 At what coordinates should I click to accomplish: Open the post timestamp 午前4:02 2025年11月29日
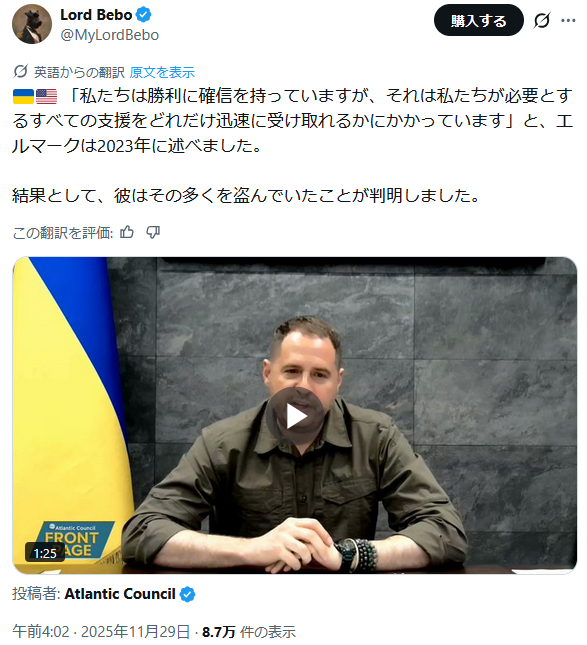[101, 632]
